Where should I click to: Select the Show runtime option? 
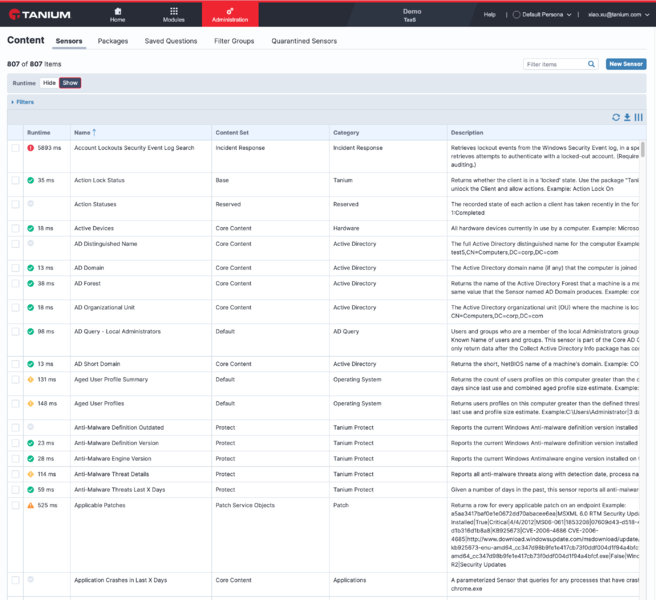point(70,83)
